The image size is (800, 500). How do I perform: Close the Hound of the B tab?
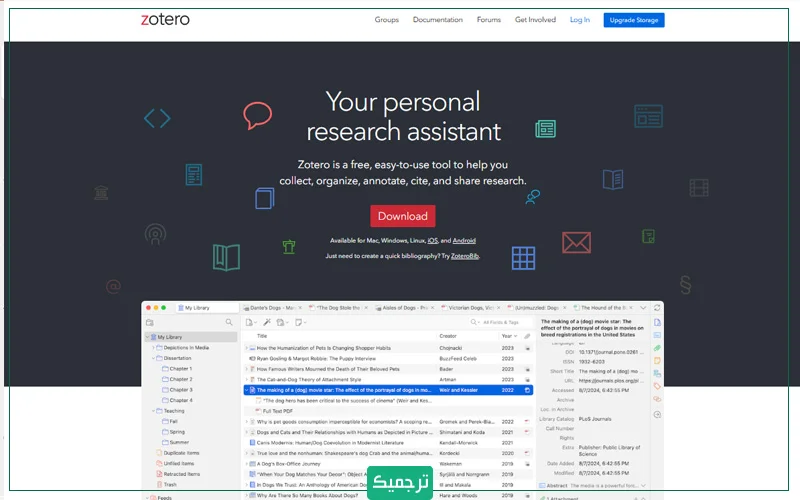point(631,308)
